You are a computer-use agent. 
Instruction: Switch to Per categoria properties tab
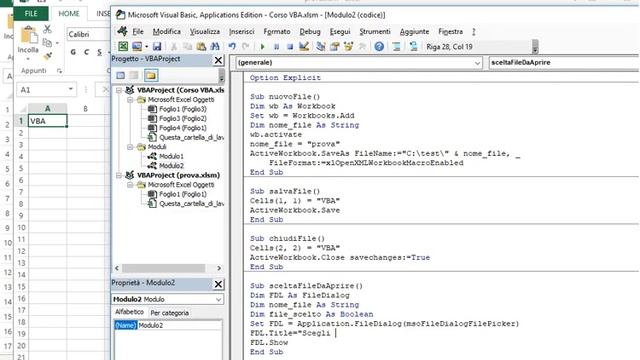pyautogui.click(x=169, y=313)
